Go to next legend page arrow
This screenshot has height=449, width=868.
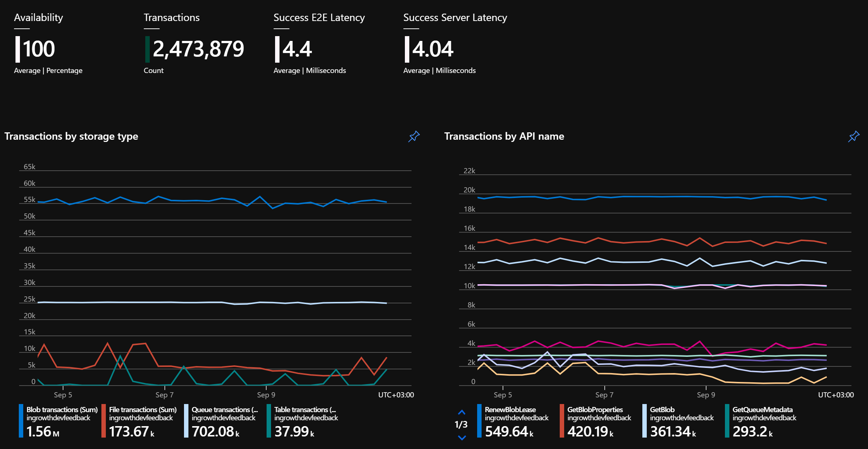point(462,438)
